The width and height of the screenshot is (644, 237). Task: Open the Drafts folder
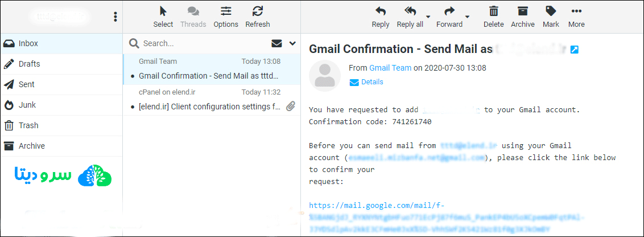29,64
